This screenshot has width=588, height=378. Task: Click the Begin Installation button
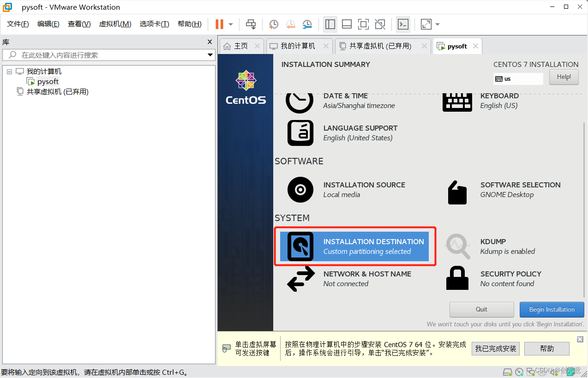click(x=552, y=310)
